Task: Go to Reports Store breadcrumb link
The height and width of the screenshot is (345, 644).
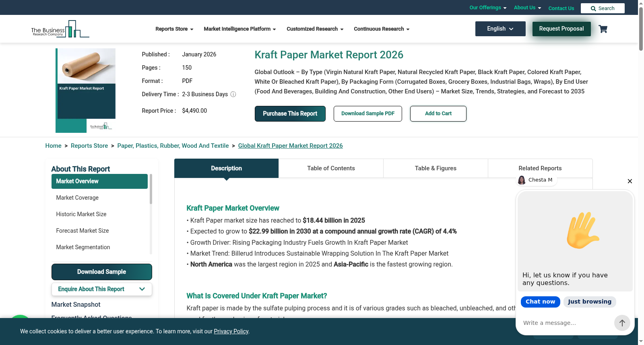Action: coord(89,146)
